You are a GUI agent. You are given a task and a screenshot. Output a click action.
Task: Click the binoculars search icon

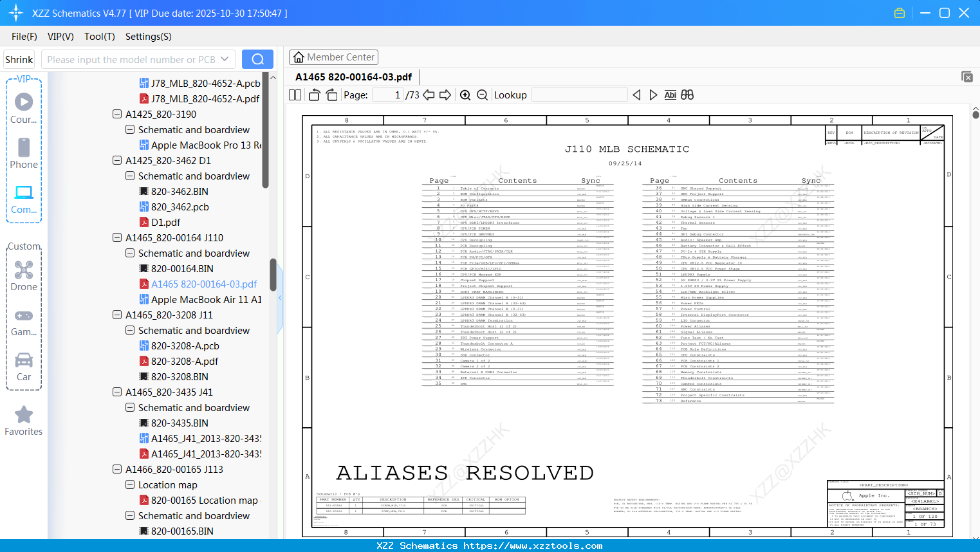click(687, 95)
